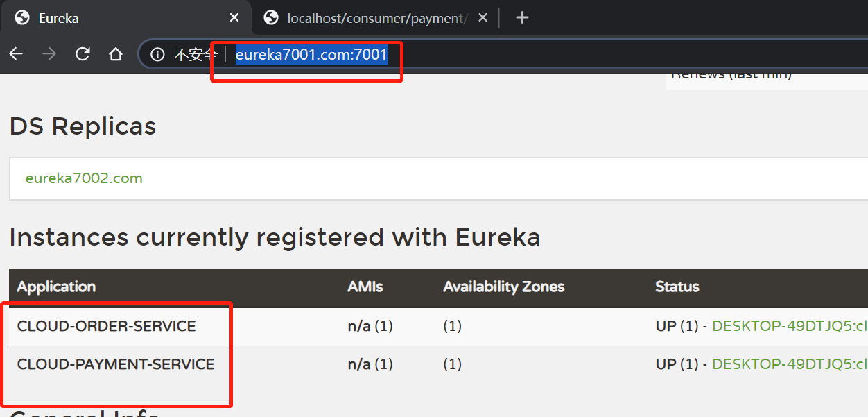Switch to the Eureka tab
Viewport: 868px width, 417px height.
click(x=104, y=18)
